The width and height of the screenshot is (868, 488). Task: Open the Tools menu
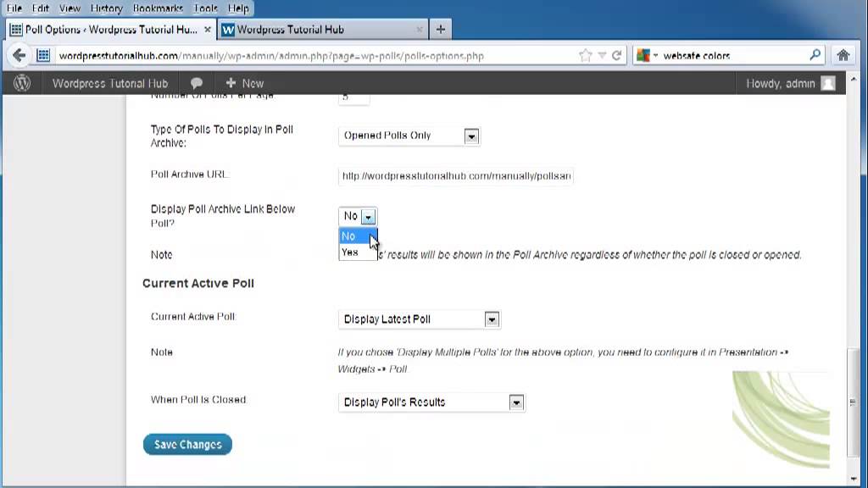click(205, 8)
